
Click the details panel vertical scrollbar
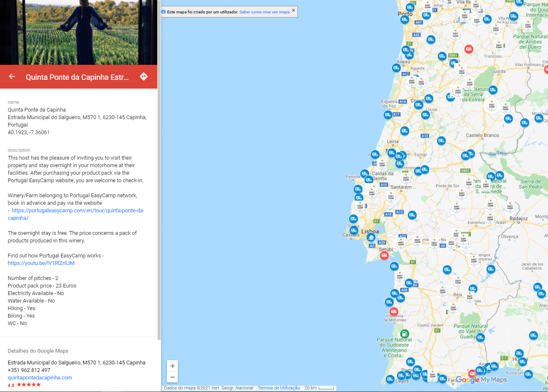pos(159,169)
